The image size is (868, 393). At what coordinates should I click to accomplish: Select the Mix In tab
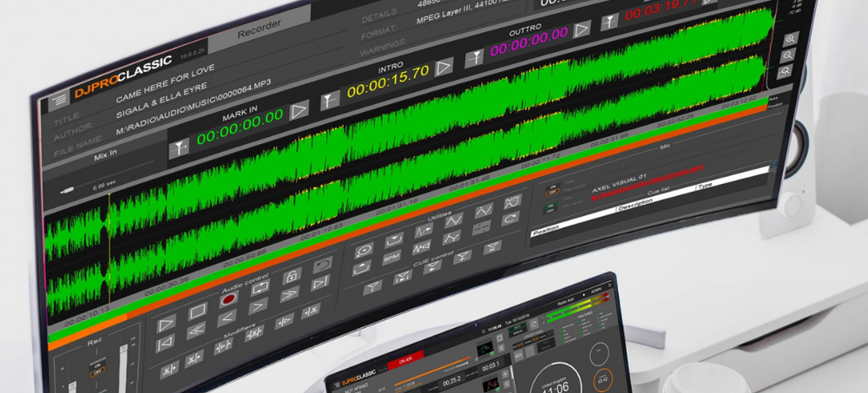click(105, 156)
